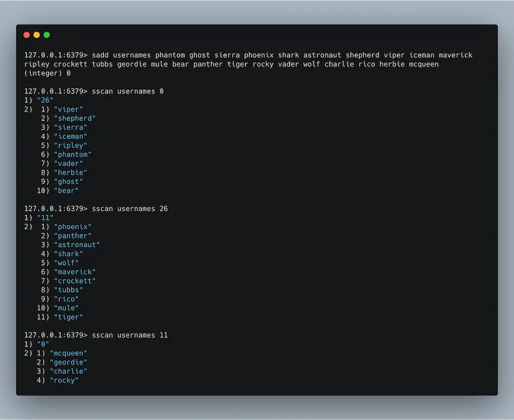Select the "mcqueen" entry in the last scan
This screenshot has width=514, height=420.
click(x=68, y=353)
